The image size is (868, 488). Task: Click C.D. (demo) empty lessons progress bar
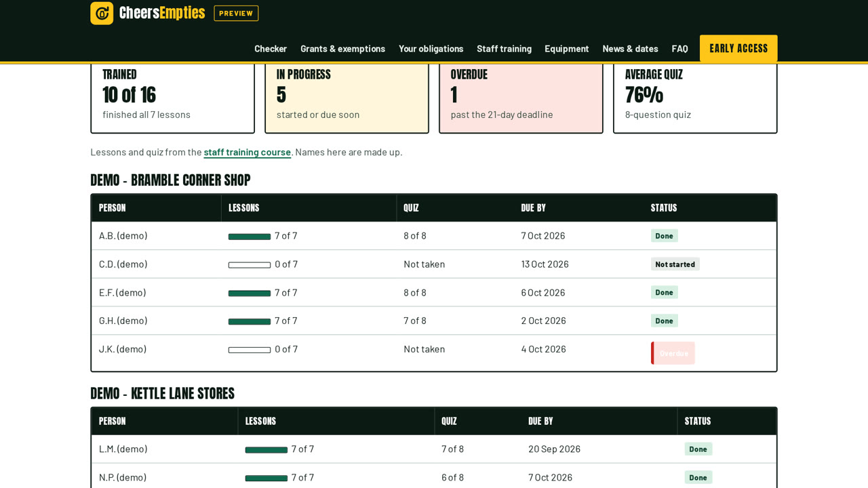click(x=250, y=265)
